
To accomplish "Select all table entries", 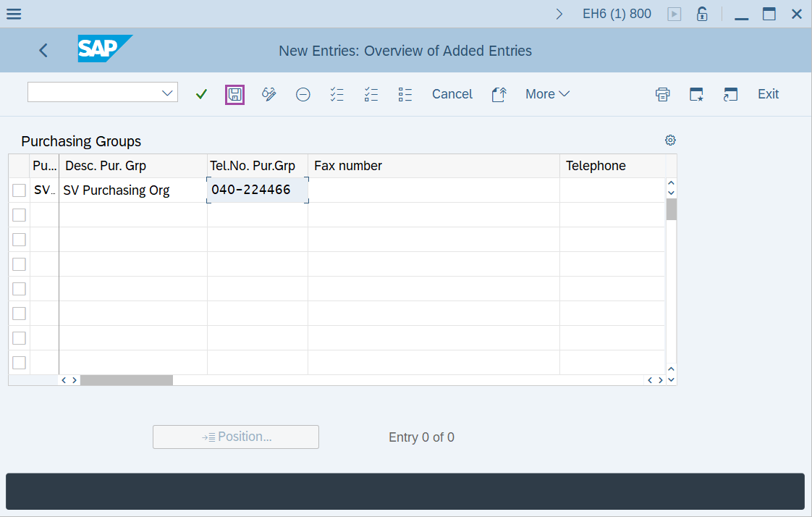I will click(x=337, y=94).
